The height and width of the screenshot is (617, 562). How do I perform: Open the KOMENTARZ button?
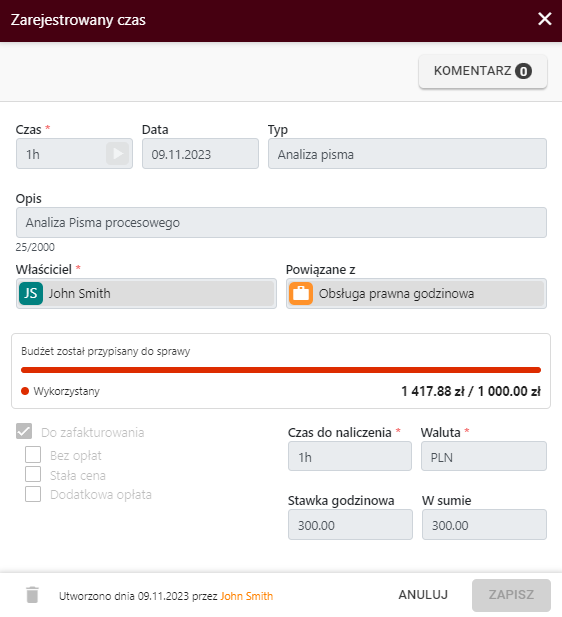(x=483, y=71)
